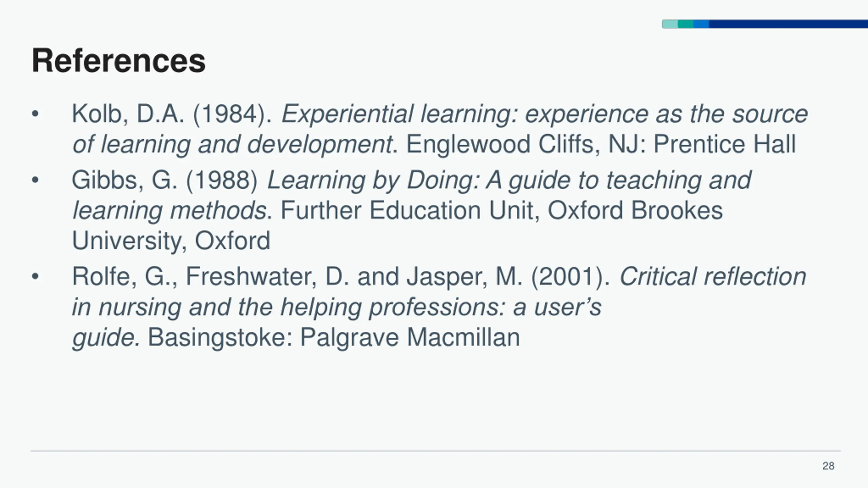Screen dimensions: 868x488
Task: Click the green teal segment of header bar
Action: pos(686,24)
